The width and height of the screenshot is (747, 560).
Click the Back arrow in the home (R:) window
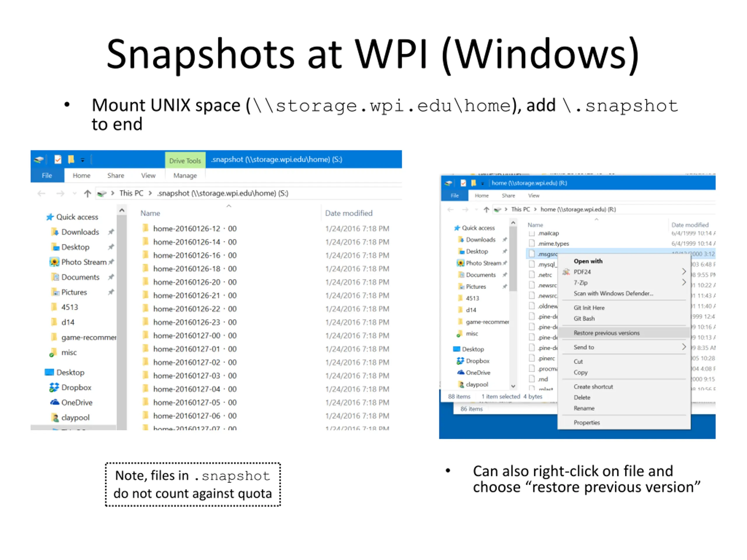450,210
